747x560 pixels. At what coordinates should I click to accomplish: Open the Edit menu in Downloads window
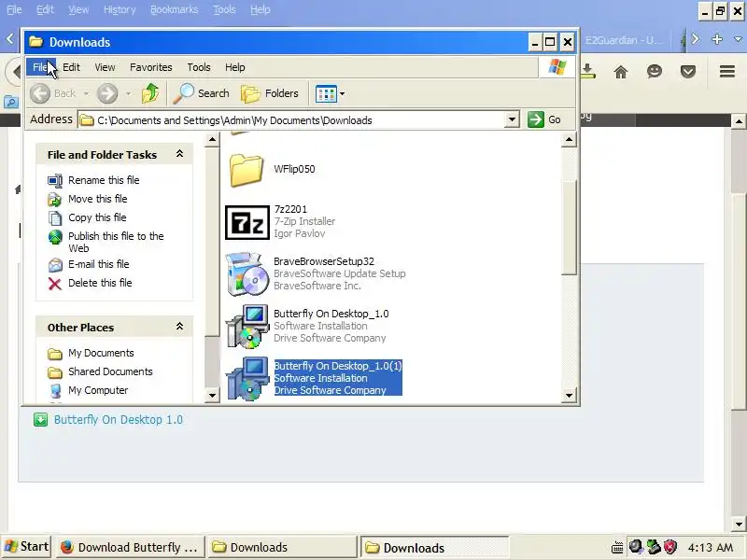click(72, 67)
